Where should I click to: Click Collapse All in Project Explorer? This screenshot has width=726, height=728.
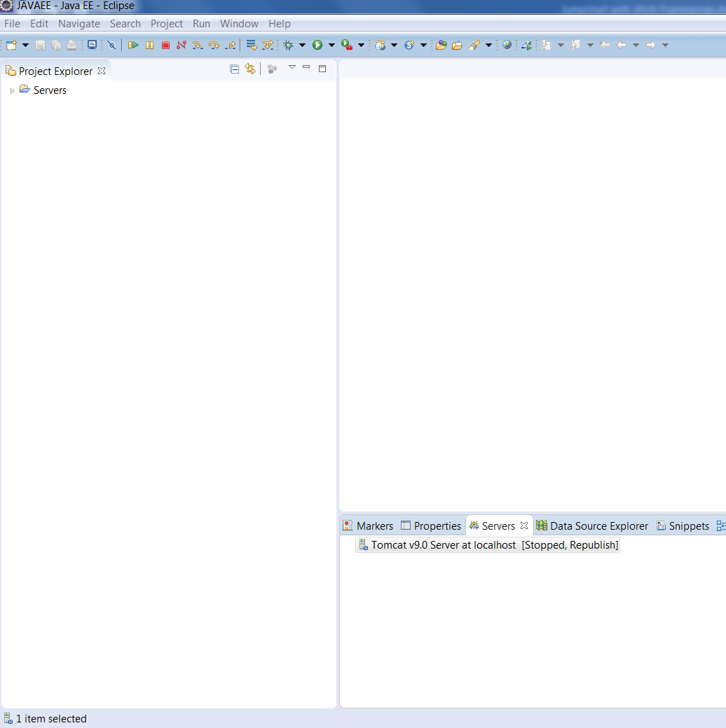[235, 69]
